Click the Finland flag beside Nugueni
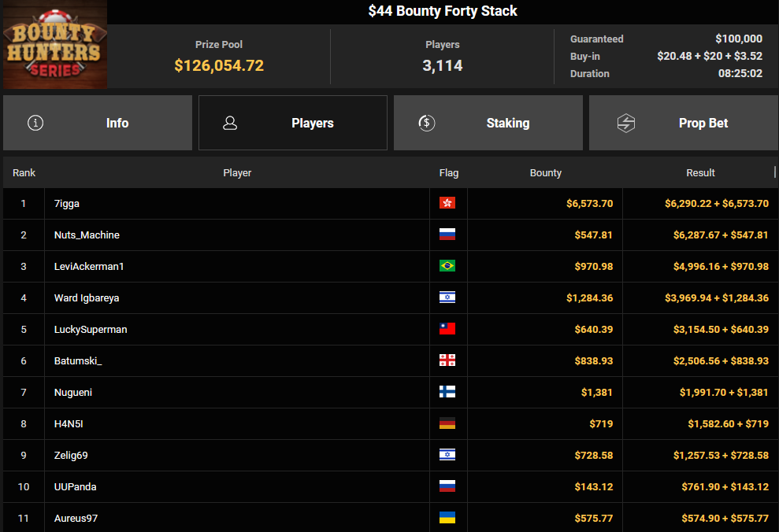This screenshot has height=532, width=779. tap(447, 392)
